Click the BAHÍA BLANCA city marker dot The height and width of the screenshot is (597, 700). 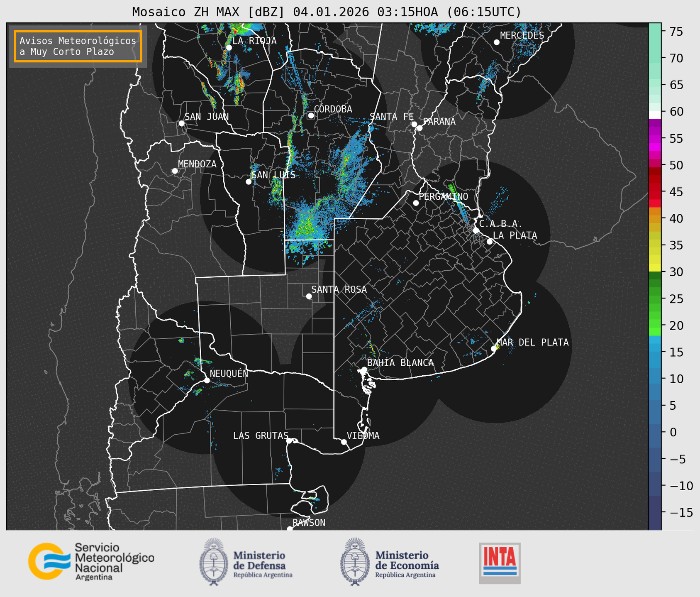(x=364, y=369)
